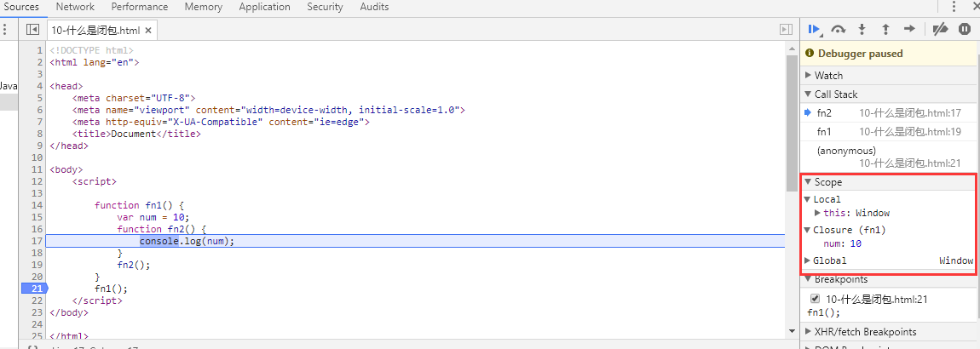980x349 pixels.
Task: Open the Performance panel tab
Action: pyautogui.click(x=140, y=7)
